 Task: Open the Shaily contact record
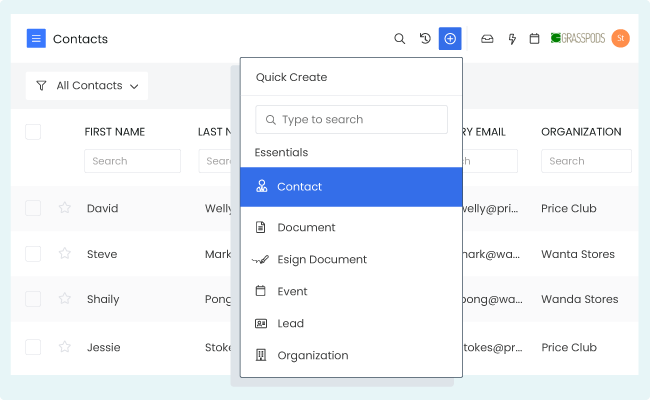[x=103, y=299]
